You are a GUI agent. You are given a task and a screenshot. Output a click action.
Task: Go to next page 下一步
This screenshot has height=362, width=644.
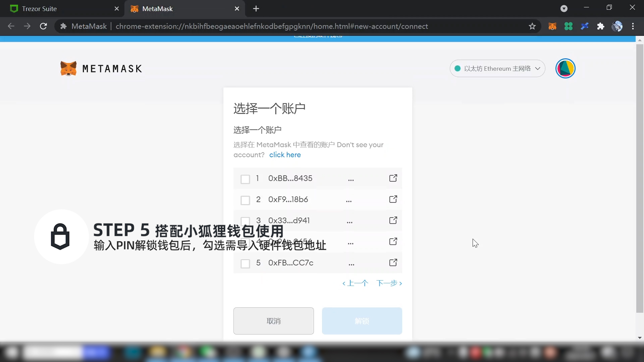coord(389,283)
